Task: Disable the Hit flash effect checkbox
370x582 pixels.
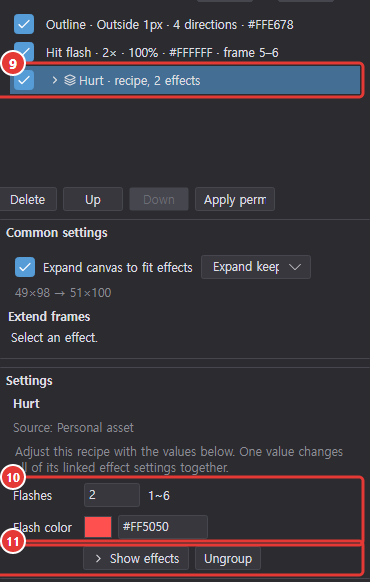Action: [x=24, y=52]
